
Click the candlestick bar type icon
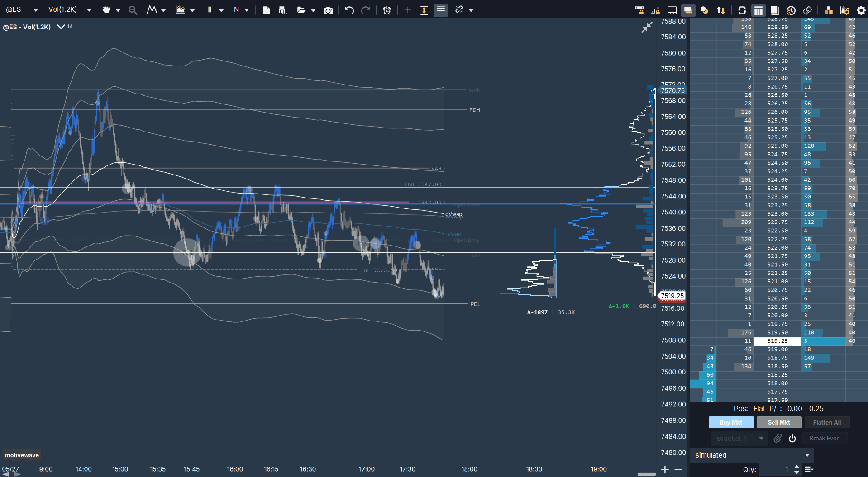[210, 10]
